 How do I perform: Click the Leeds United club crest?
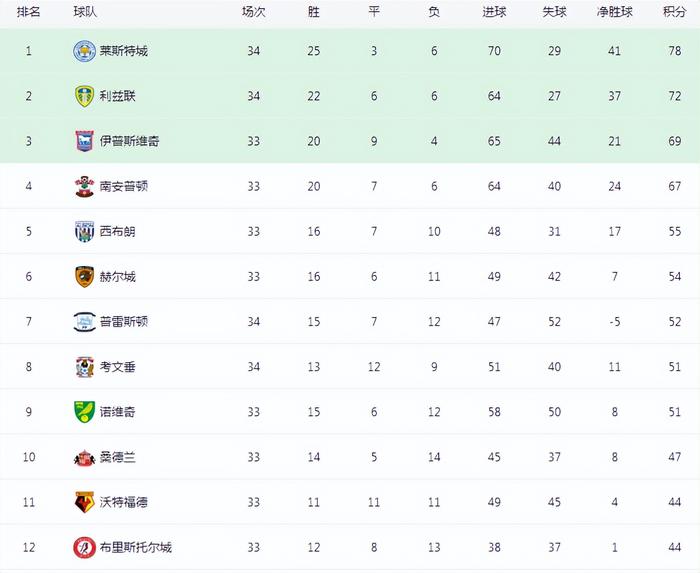point(84,96)
